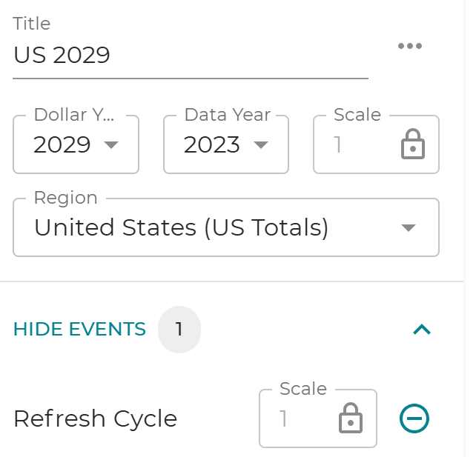
Task: Click the United States (US Totals) region text
Action: (181, 228)
